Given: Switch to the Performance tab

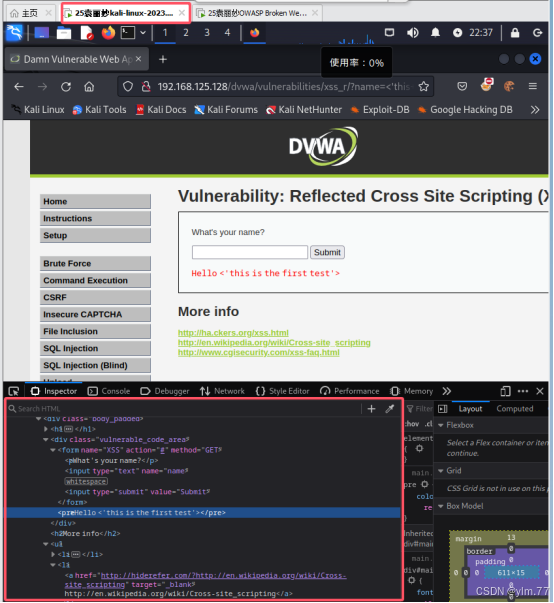Looking at the screenshot, I should point(349,391).
